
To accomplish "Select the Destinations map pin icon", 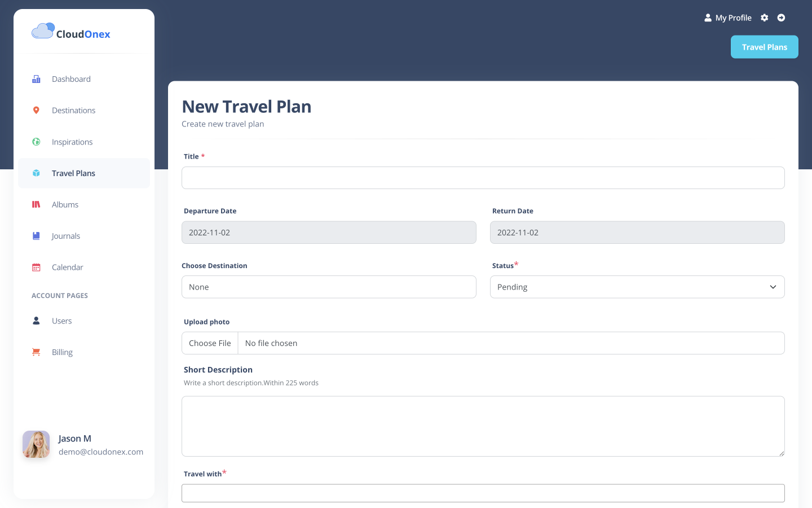I will pos(36,110).
